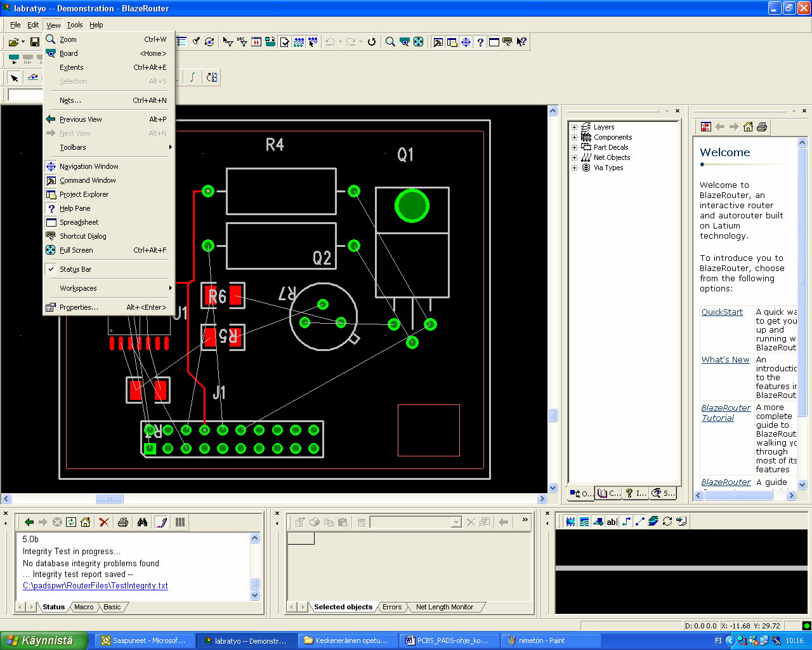Open the Workspaces submenu
The height and width of the screenshot is (650, 812).
[x=108, y=288]
